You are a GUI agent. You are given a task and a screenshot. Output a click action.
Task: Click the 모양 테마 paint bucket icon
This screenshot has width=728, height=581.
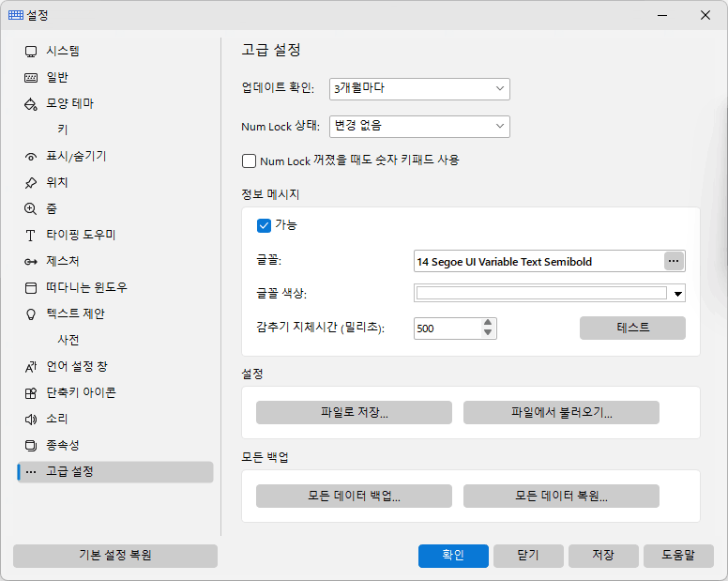coord(31,104)
